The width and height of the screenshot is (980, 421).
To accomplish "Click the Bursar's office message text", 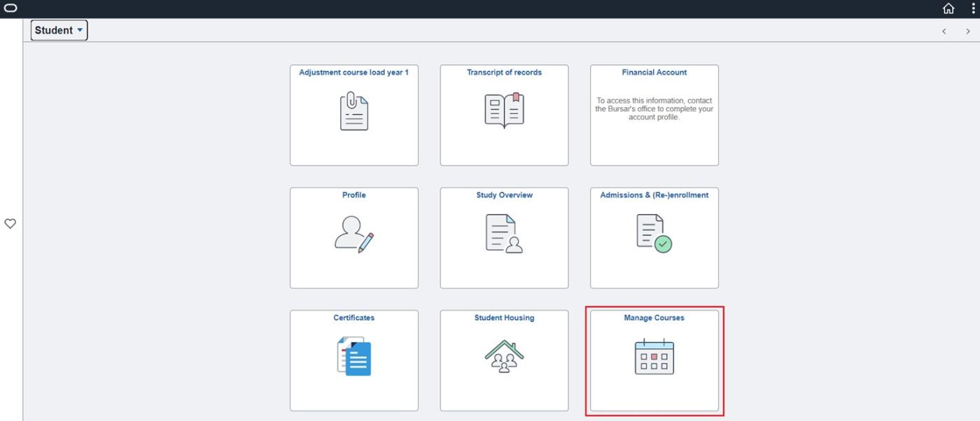I will click(x=654, y=109).
